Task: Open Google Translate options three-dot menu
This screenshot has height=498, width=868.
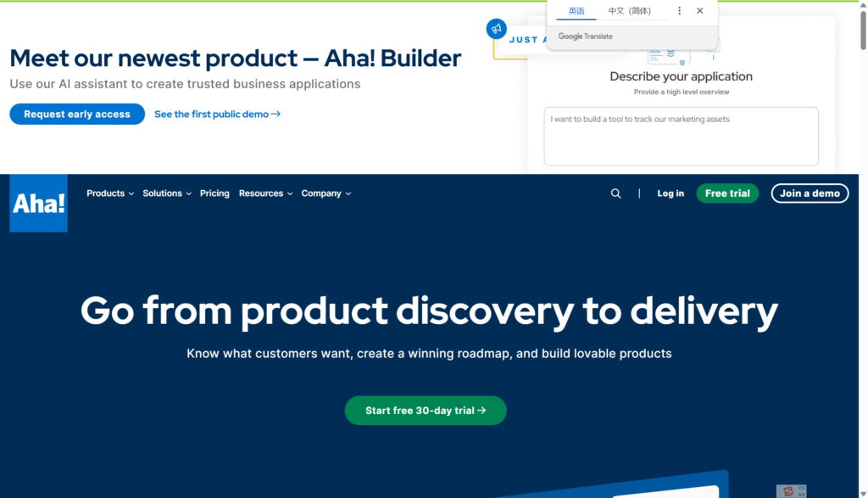Action: click(x=679, y=11)
